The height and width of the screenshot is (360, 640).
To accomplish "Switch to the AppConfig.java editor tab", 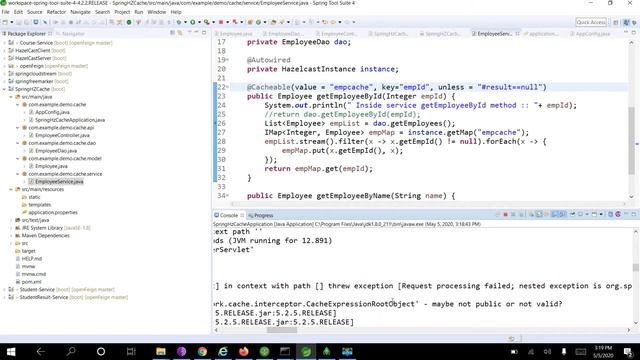I will (590, 33).
